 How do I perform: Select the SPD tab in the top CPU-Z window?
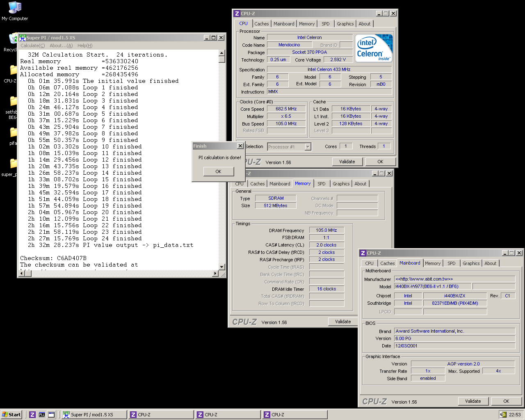pos(326,24)
